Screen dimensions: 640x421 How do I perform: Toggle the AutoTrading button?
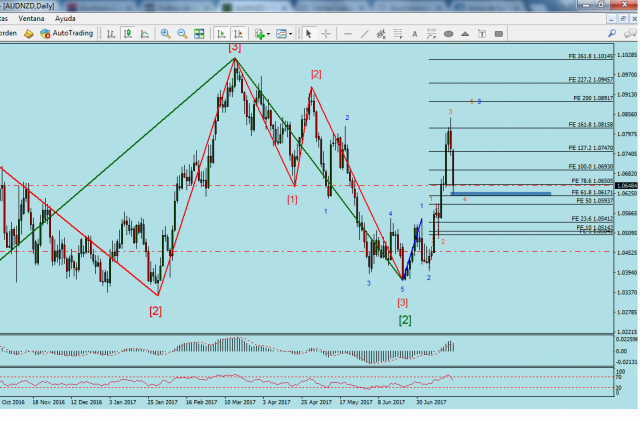click(x=67, y=33)
